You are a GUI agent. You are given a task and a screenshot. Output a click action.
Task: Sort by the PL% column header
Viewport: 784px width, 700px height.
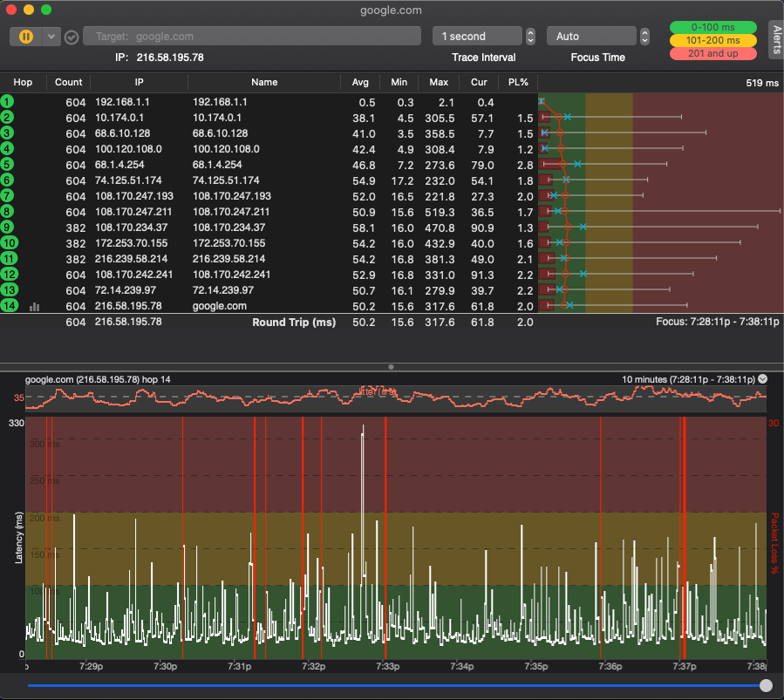[x=518, y=82]
